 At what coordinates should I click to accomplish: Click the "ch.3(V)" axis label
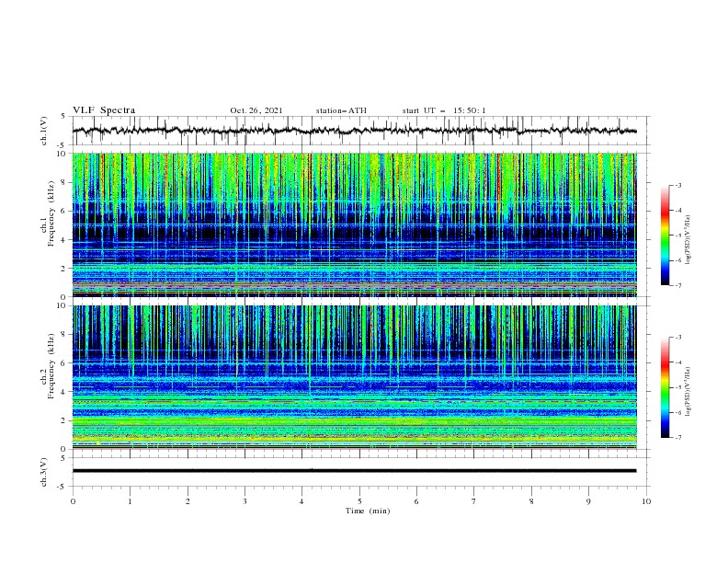point(44,472)
